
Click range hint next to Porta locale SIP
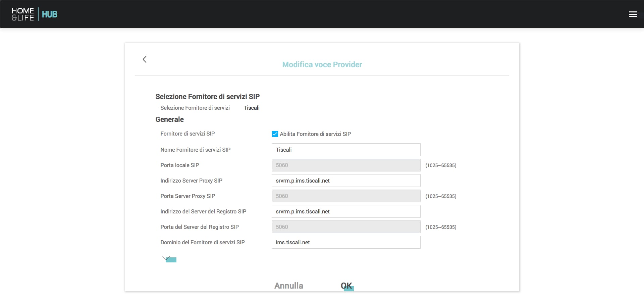coord(441,165)
